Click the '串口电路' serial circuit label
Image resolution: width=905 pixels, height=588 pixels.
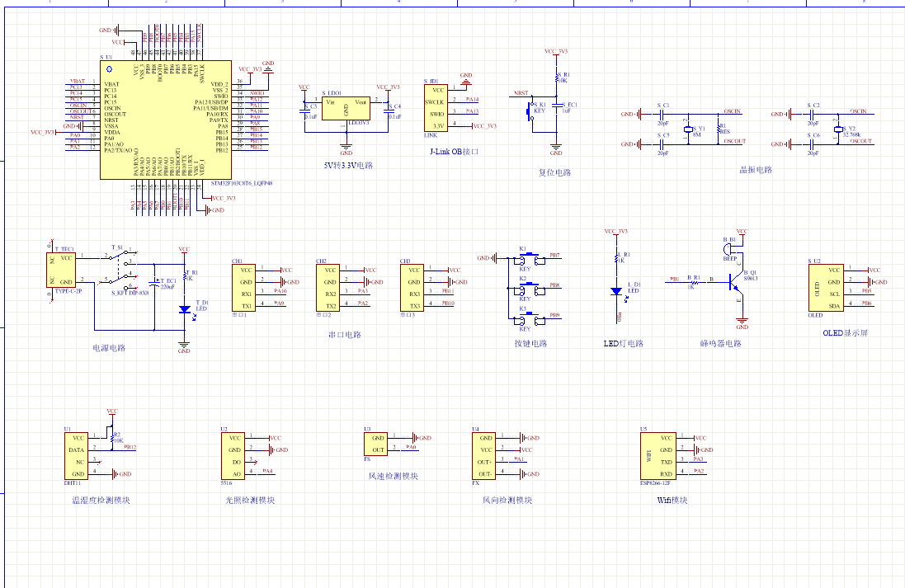pyautogui.click(x=345, y=335)
